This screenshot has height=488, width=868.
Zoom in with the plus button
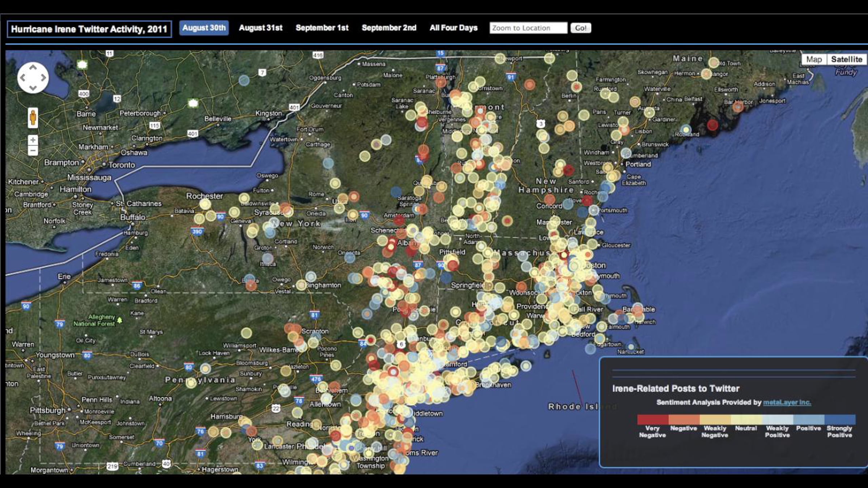33,140
